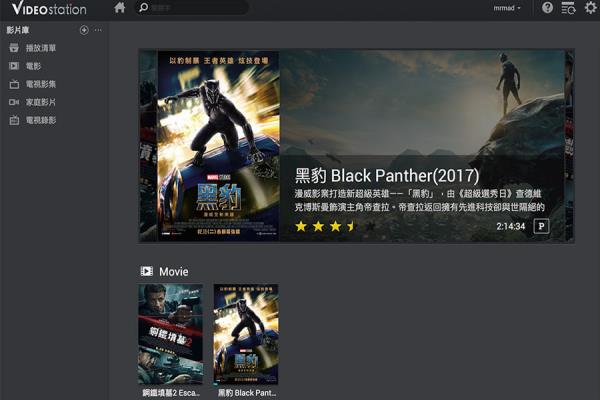The image size is (600, 400).
Task: Select 播放清單 playlist icon in sidebar
Action: (x=14, y=48)
